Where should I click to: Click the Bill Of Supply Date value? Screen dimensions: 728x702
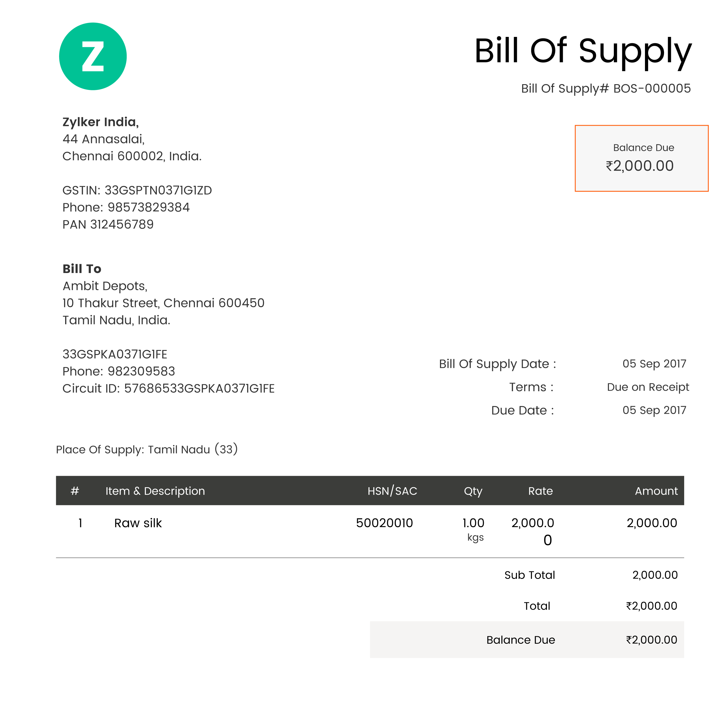point(654,364)
